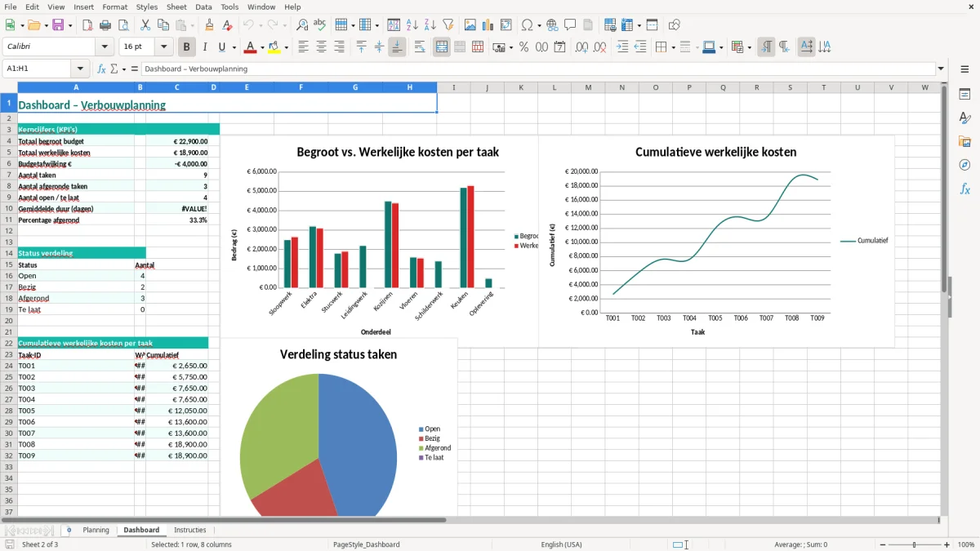Sort ascending A to Z
The width and height of the screenshot is (980, 551).
point(412,25)
